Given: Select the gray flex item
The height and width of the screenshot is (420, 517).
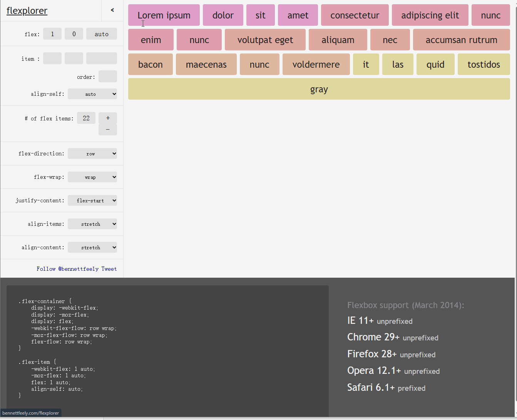Looking at the screenshot, I should click(319, 89).
